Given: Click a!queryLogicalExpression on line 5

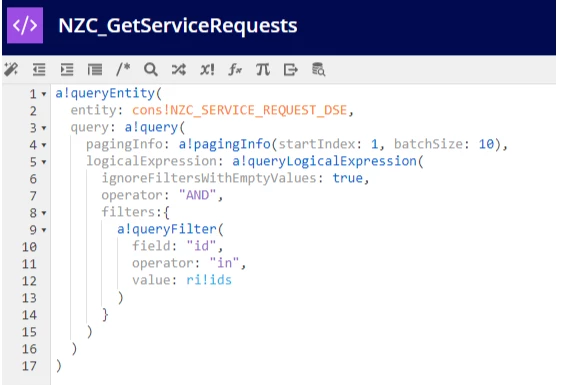Looking at the screenshot, I should point(324,161).
